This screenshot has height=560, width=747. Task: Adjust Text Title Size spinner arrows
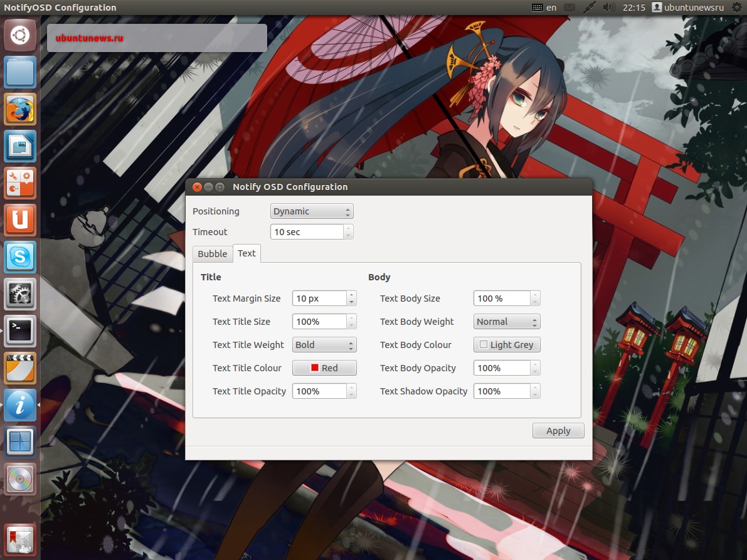click(352, 322)
